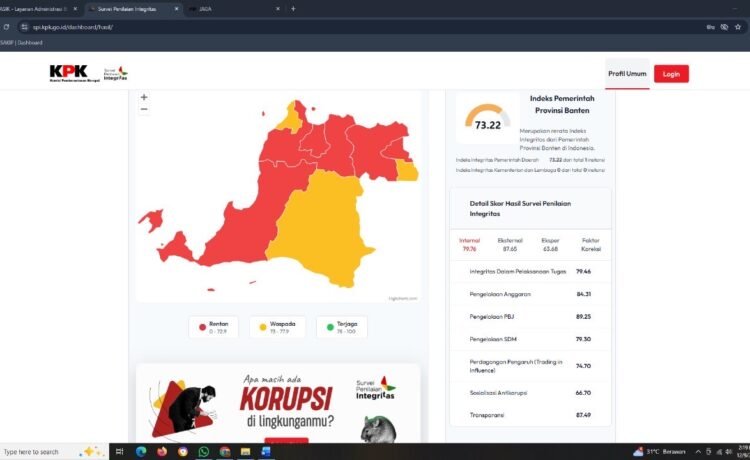
Task: Click the Survei Penilaian Integritas logo
Action: click(116, 73)
